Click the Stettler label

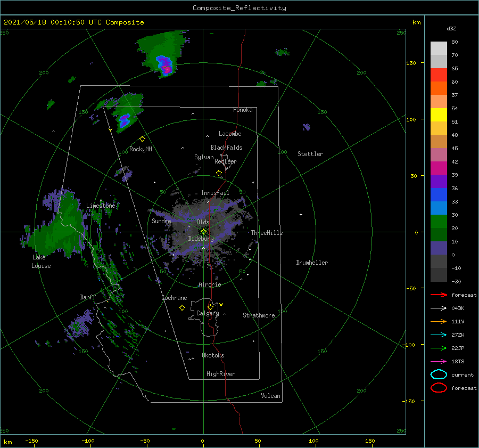pos(310,154)
